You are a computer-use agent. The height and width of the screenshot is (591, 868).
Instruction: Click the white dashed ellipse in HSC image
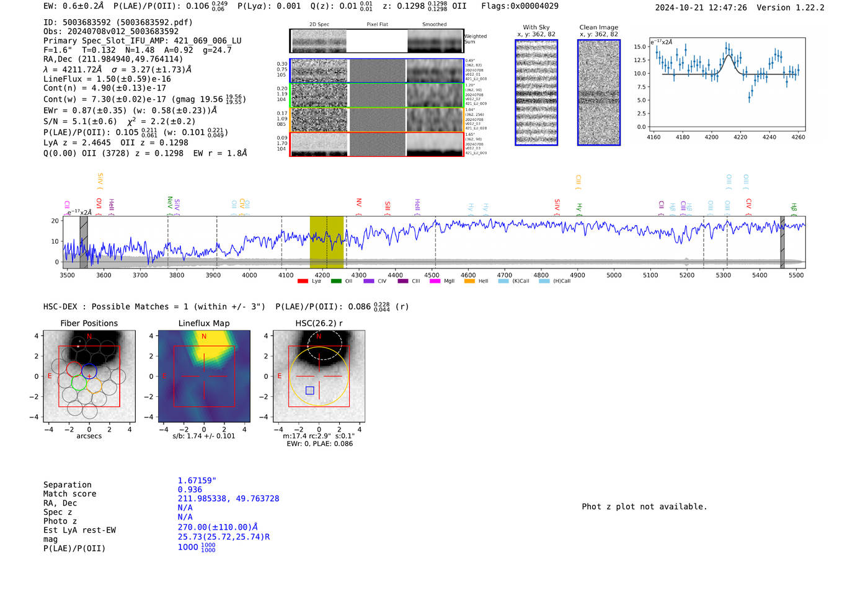[x=324, y=345]
